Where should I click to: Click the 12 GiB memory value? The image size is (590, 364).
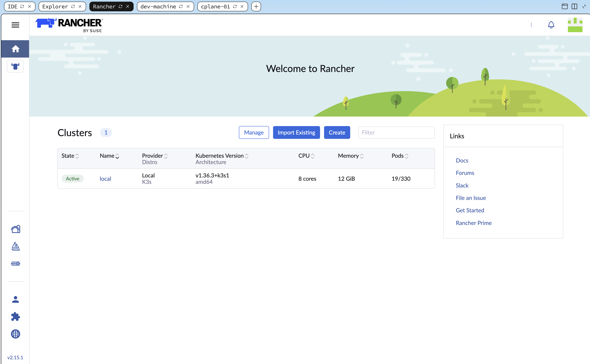(x=346, y=179)
